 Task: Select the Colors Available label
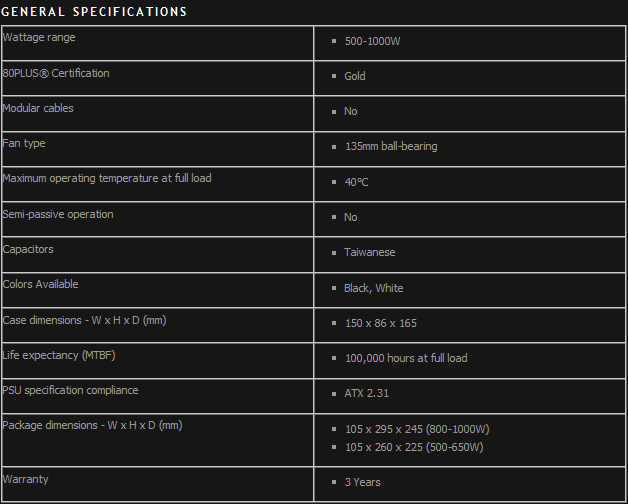(x=40, y=284)
